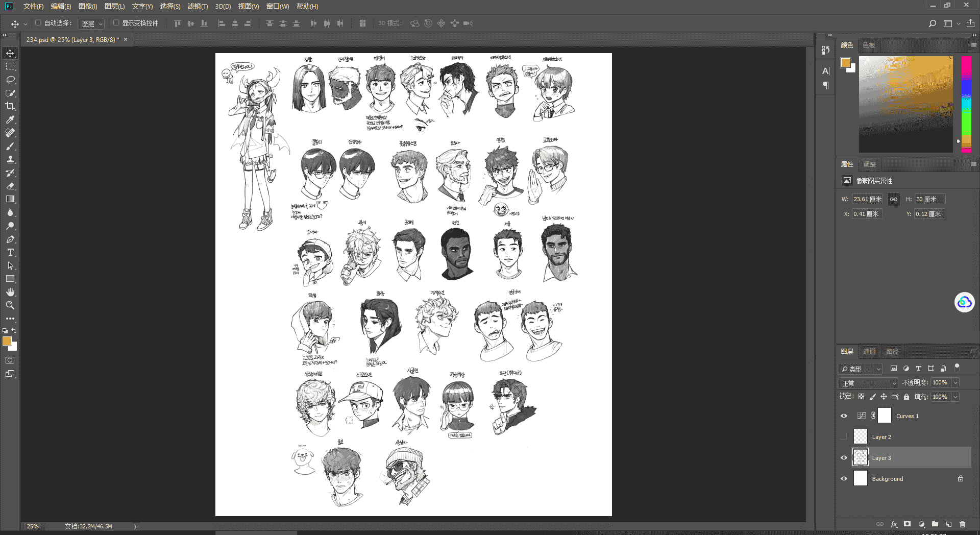Open the 滤镜(T) menu
This screenshot has width=980, height=535.
coord(198,6)
